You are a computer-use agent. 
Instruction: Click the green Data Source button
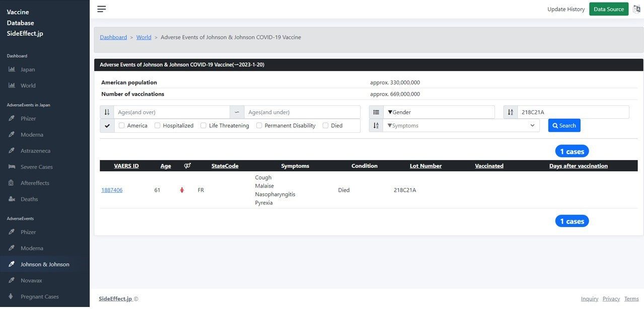point(609,9)
